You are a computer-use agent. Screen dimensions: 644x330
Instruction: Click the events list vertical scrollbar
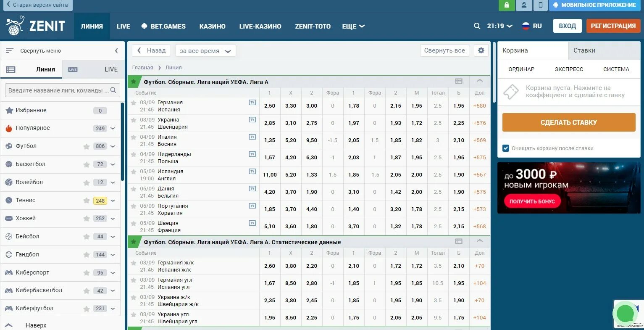click(x=494, y=72)
